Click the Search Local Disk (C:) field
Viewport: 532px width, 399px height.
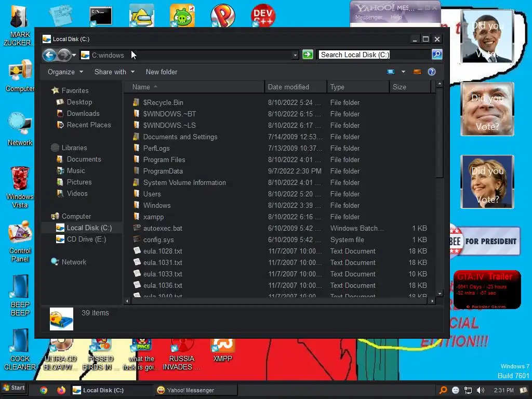(375, 55)
